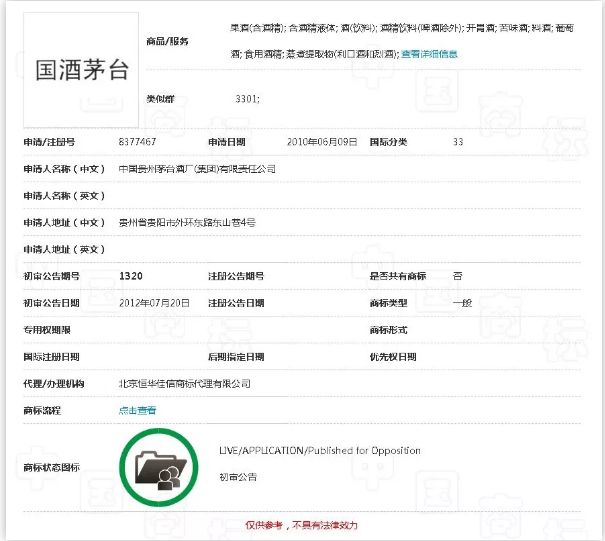The width and height of the screenshot is (605, 541).
Task: Click the 否 shared-trademark value
Action: (x=458, y=276)
